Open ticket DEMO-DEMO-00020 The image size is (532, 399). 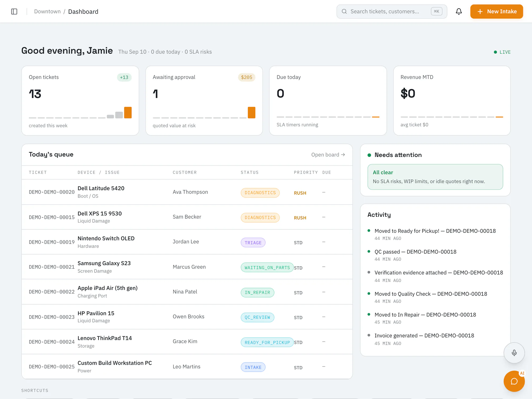pos(52,192)
